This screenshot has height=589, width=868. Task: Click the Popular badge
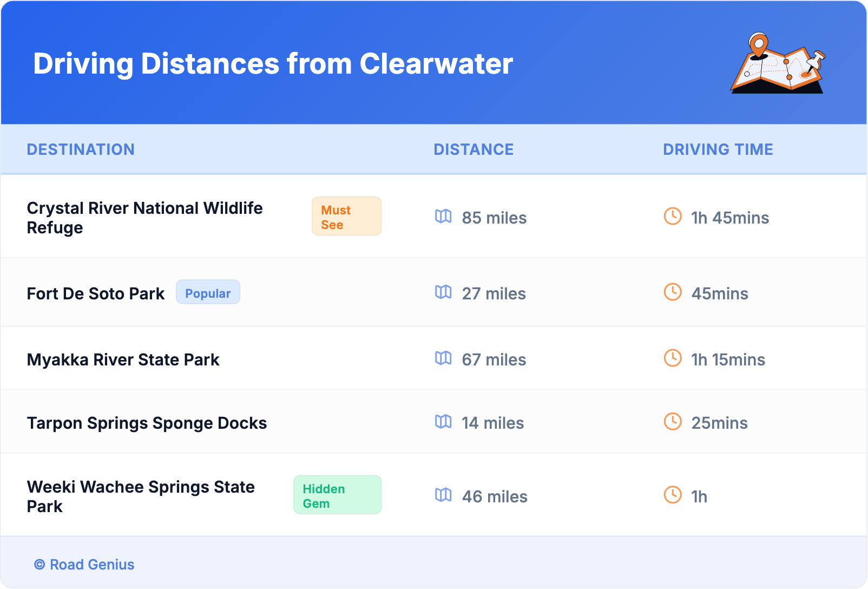coord(208,293)
